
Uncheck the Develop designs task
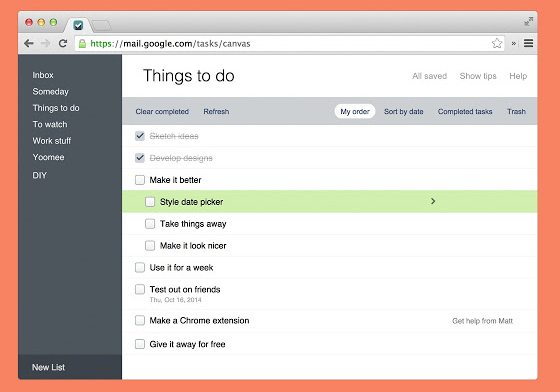[140, 158]
